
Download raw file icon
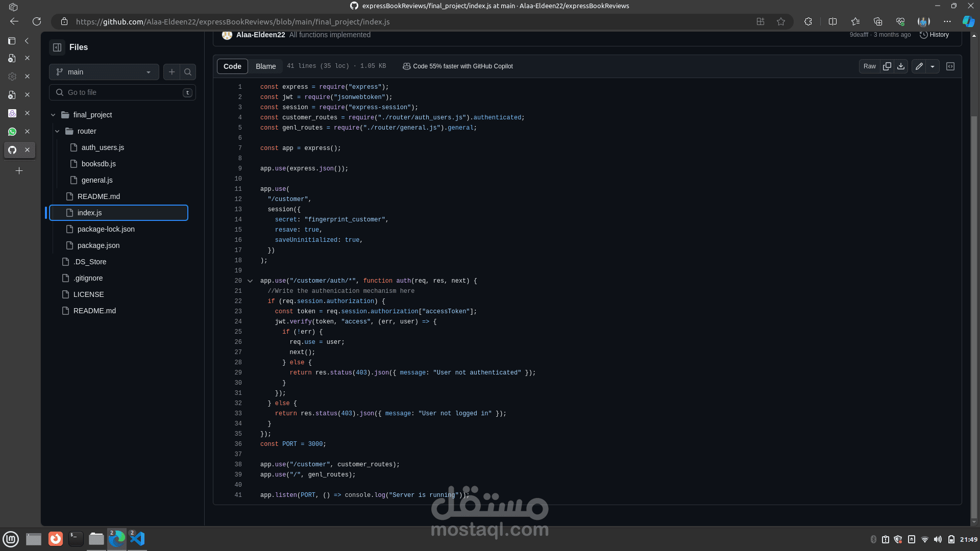click(x=901, y=66)
